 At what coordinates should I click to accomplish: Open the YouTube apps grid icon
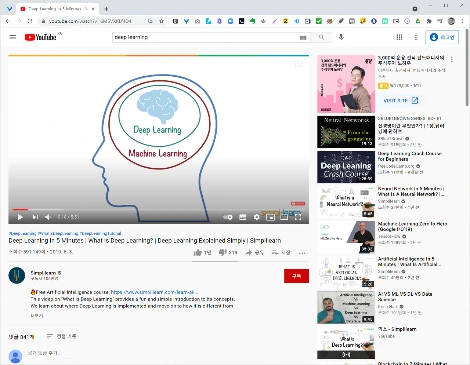coord(399,37)
